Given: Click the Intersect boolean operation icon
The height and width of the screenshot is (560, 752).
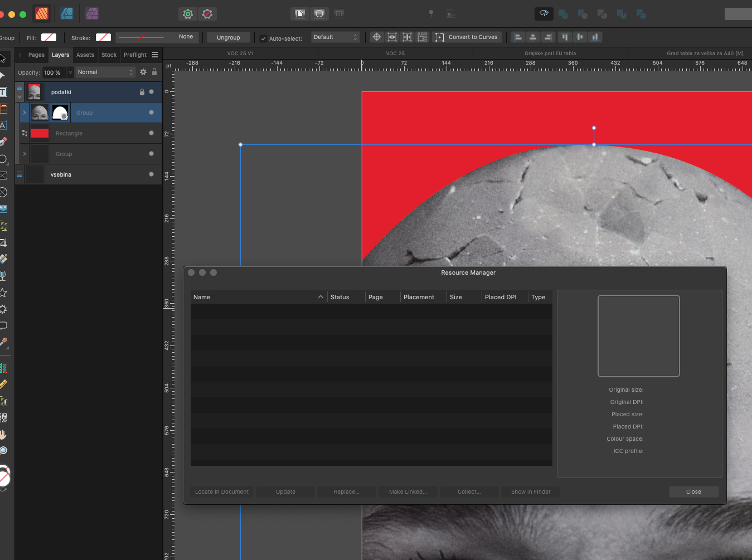Looking at the screenshot, I should (x=602, y=14).
